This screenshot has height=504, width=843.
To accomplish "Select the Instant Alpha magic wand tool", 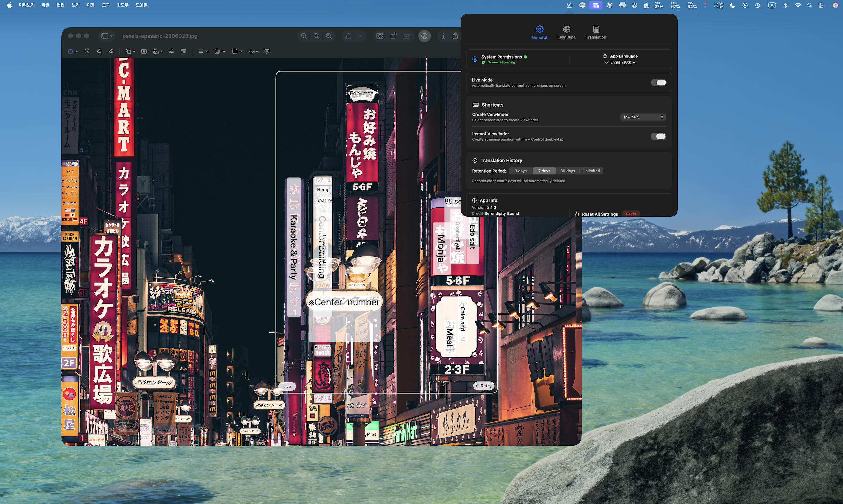I will coord(87,51).
